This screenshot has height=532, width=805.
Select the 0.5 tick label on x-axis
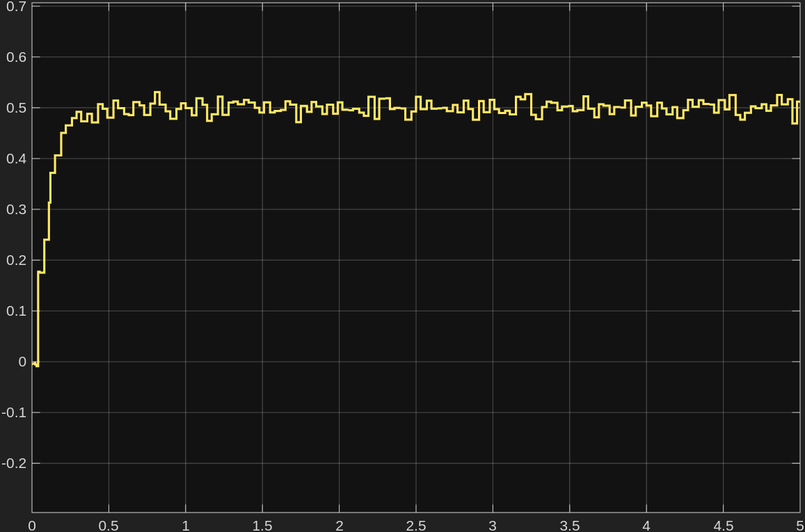point(109,525)
